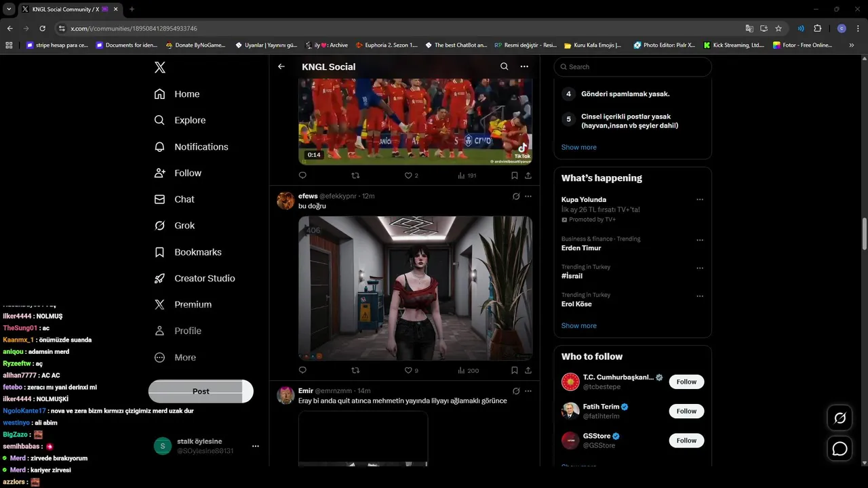Screen dimensions: 868x488
Task: Open options for #İsrail trend
Action: pos(700,268)
